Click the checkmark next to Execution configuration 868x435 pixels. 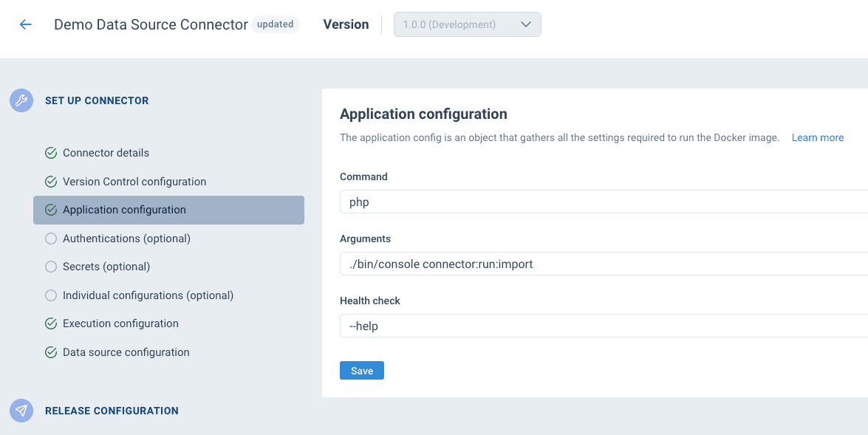tap(50, 323)
